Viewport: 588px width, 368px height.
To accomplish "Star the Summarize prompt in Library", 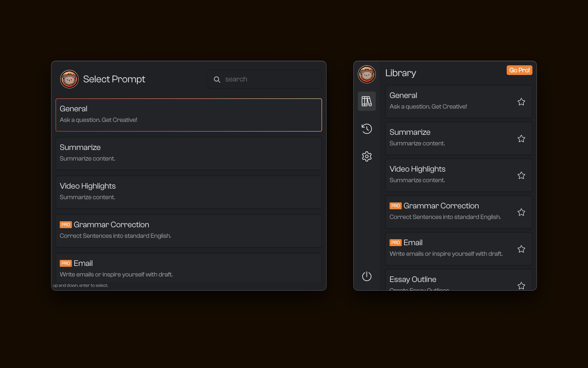I will point(521,138).
